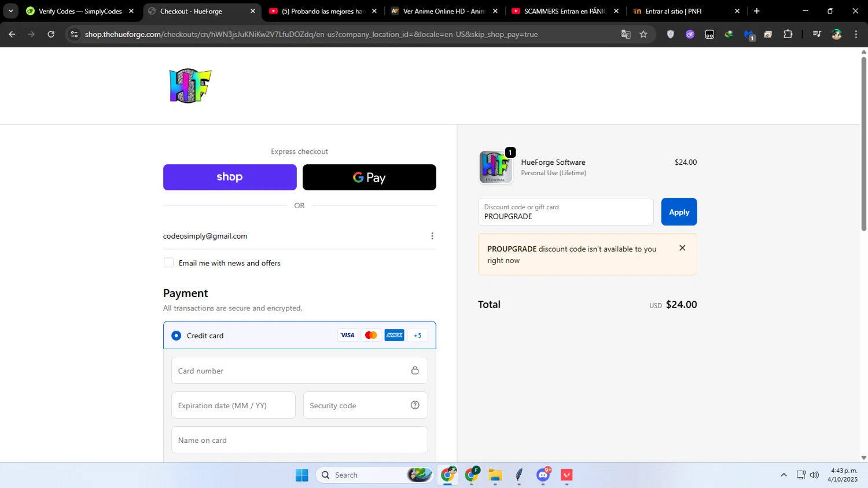Pay with the Google Pay button
The height and width of the screenshot is (488, 868).
(369, 177)
